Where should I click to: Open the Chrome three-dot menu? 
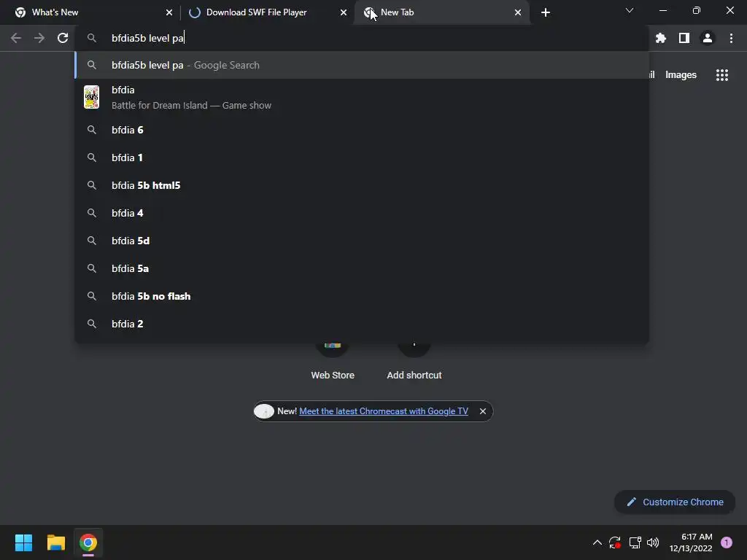[x=731, y=38]
